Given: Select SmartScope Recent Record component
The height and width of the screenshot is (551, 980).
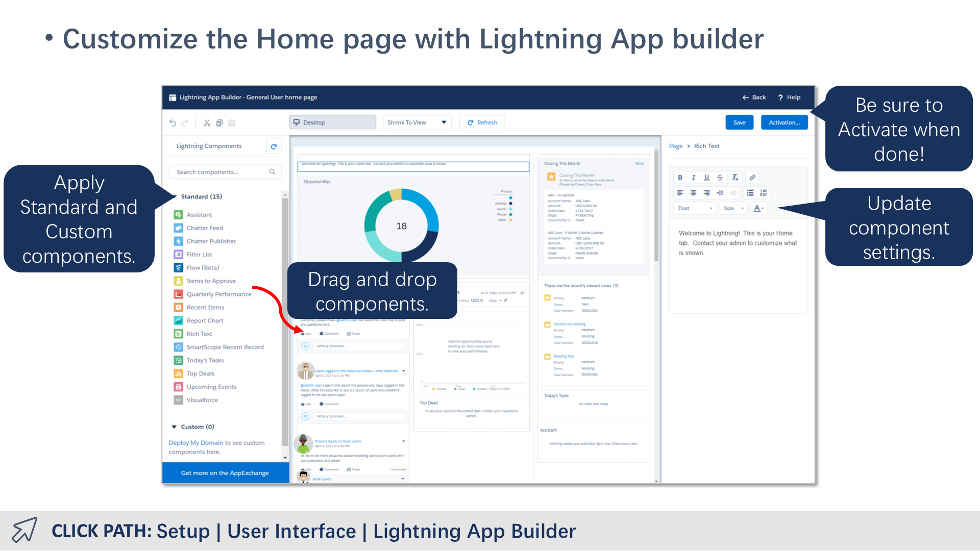Looking at the screenshot, I should (219, 347).
